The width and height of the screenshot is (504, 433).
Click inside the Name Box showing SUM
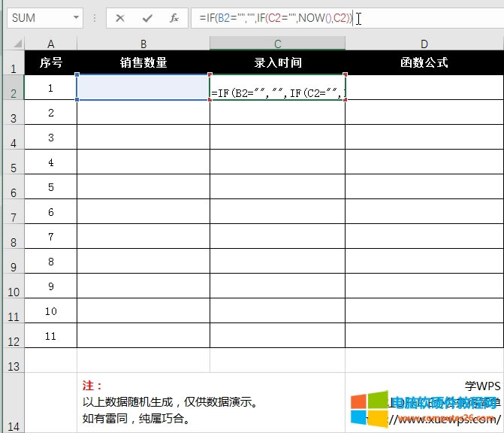(x=38, y=18)
